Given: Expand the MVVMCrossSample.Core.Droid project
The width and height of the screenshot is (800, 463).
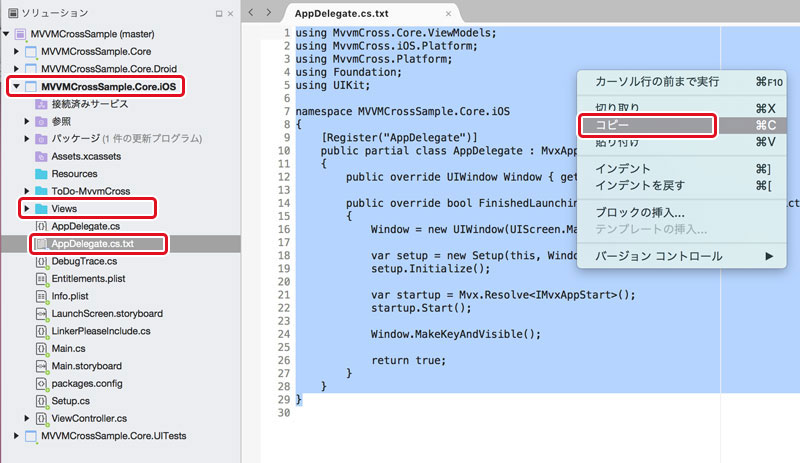Looking at the screenshot, I should point(16,69).
